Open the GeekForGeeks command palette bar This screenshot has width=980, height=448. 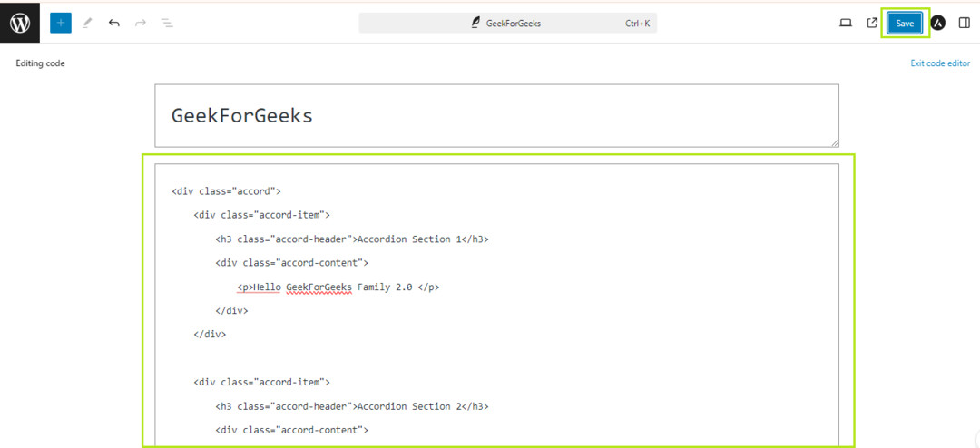coord(507,23)
